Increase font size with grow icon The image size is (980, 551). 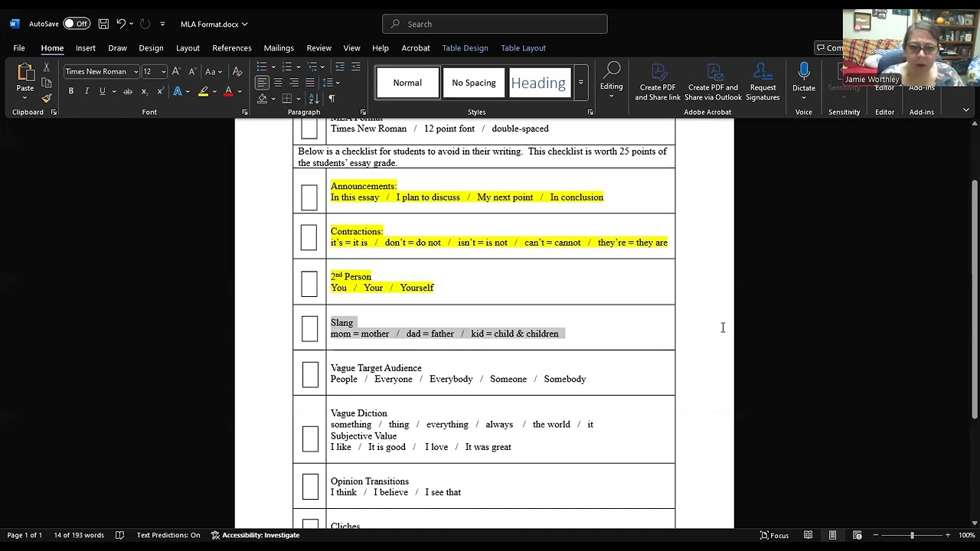click(176, 71)
